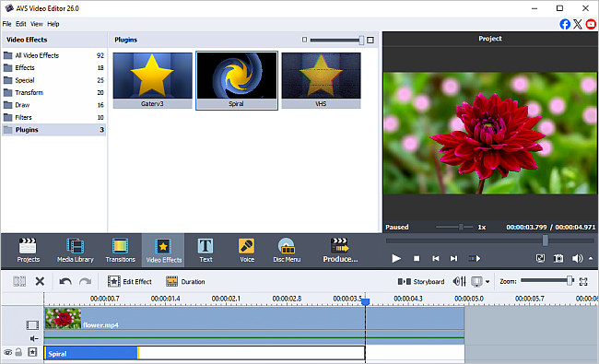Click the split clip icon
599x364 pixels.
tap(19, 281)
